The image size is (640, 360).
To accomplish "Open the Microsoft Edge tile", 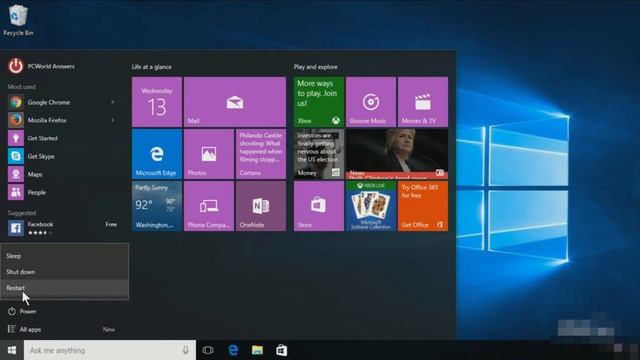I will [x=157, y=154].
